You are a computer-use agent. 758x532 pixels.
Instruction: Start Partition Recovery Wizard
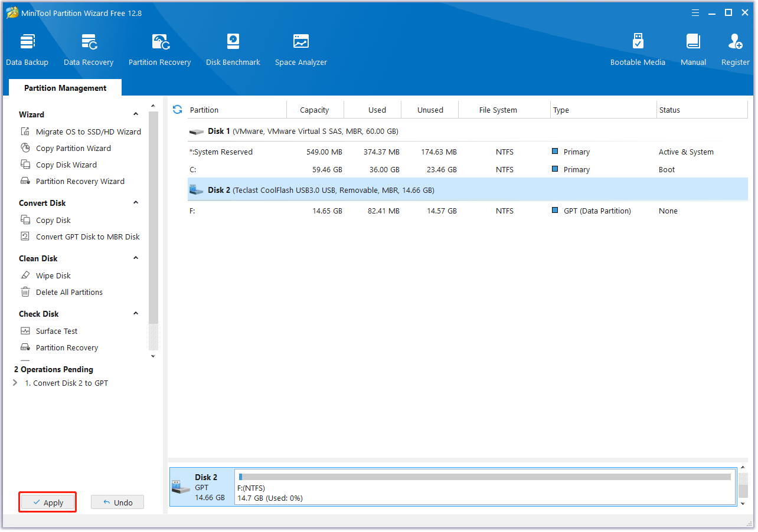tap(80, 181)
